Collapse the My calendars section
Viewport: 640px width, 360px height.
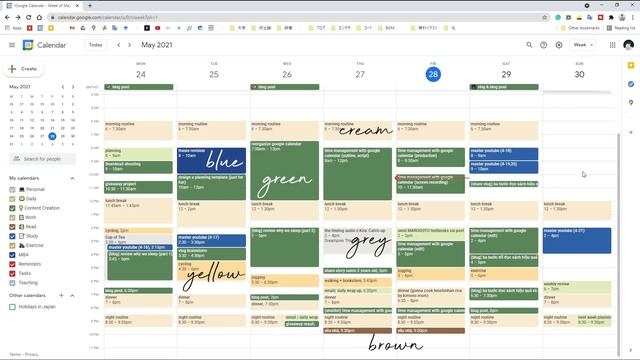[72, 178]
